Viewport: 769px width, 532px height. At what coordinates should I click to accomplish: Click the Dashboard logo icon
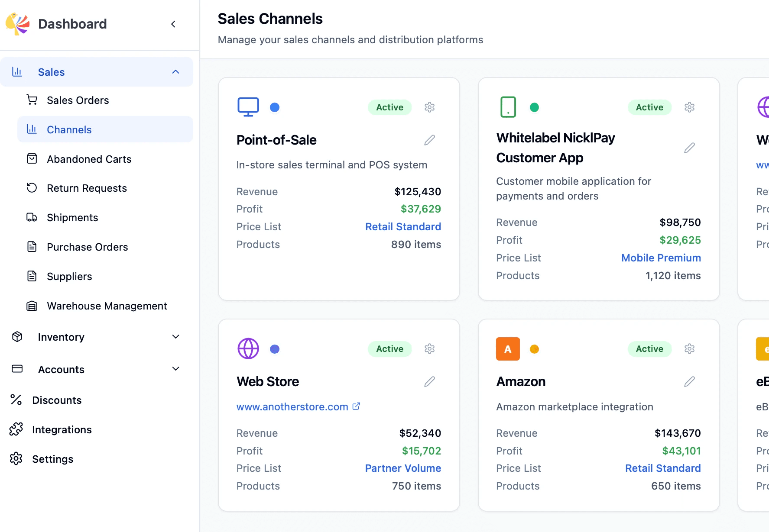tap(17, 24)
